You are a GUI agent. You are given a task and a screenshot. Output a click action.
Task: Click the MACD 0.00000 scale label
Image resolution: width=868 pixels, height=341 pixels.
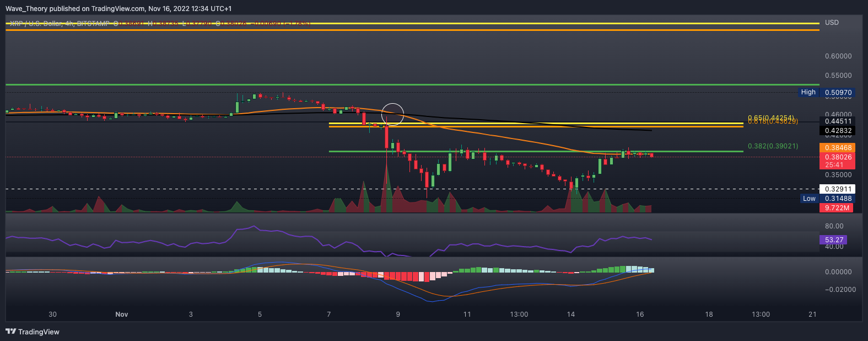point(838,272)
